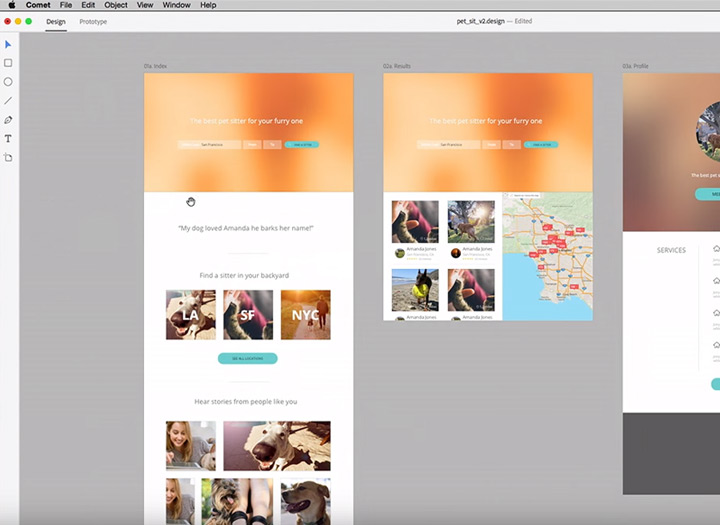Open the View menu
The height and width of the screenshot is (525, 720).
tap(145, 5)
